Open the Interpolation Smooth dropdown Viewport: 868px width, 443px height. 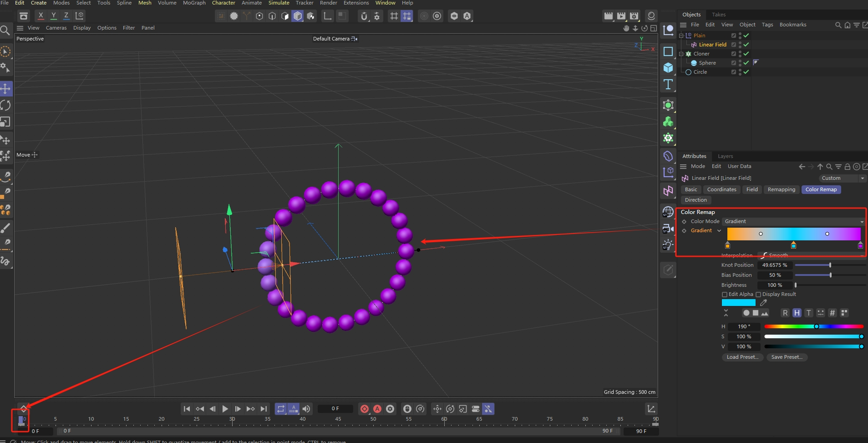coord(811,255)
